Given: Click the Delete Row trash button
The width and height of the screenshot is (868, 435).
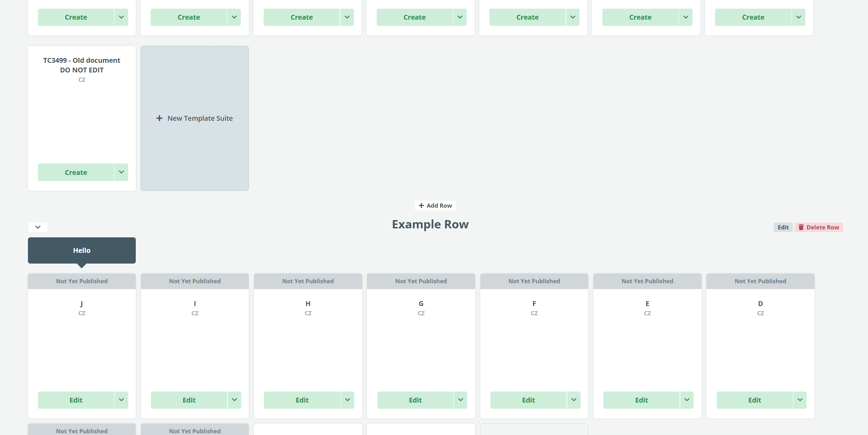Looking at the screenshot, I should pos(819,227).
